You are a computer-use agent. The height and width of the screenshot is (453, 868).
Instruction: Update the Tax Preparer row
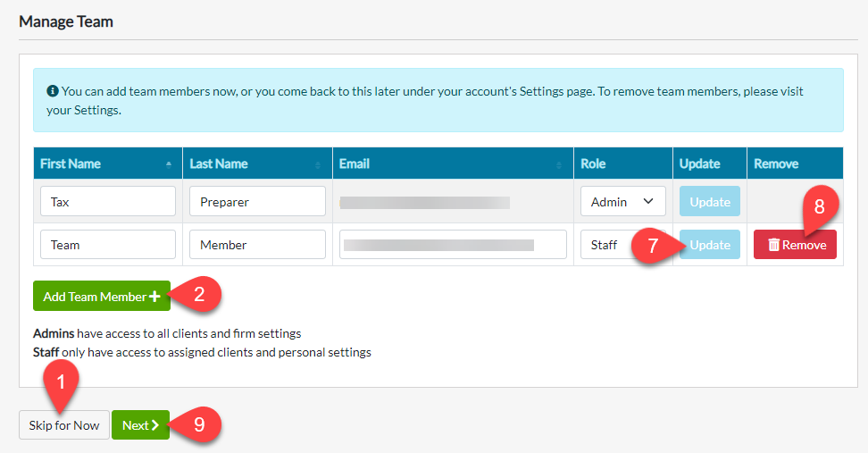710,202
